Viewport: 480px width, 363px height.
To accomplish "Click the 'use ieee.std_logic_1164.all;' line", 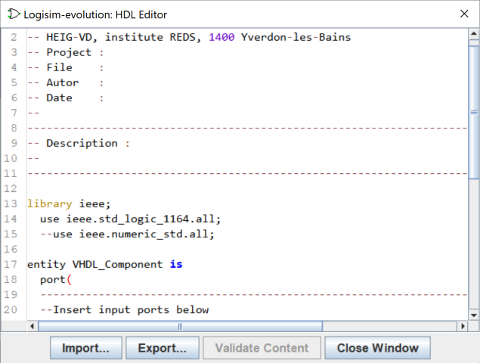I will [x=130, y=219].
